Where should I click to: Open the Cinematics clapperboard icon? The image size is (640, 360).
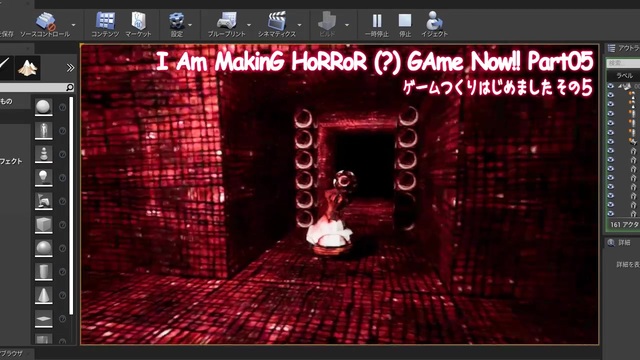[x=277, y=24]
